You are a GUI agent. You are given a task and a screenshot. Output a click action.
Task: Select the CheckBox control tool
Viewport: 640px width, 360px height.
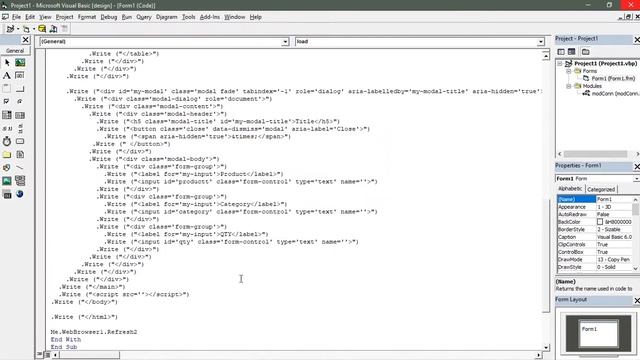(x=7, y=102)
